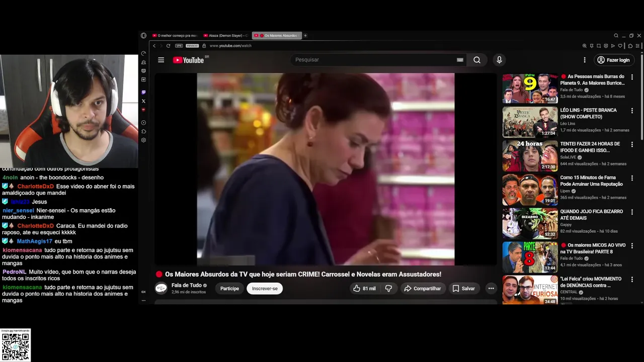
Task: Click the pin icon in address bar
Action: (592, 46)
